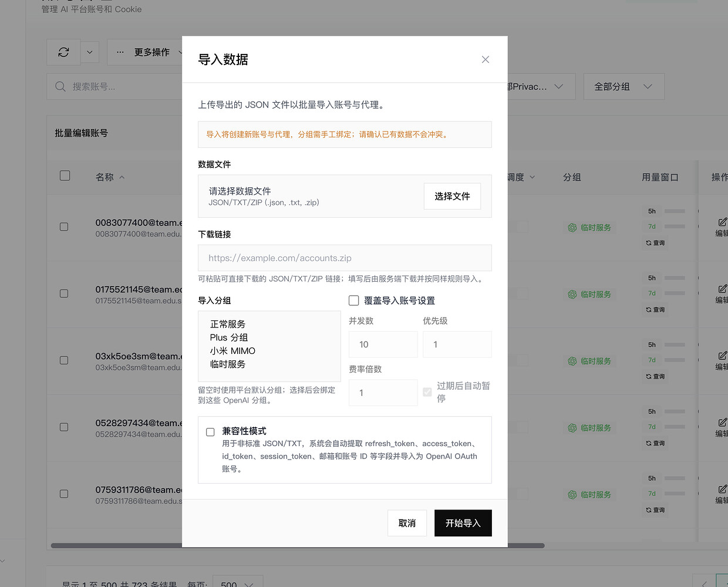The image size is (728, 587).
Task: Click 查询 in the 0759311786 row
Action: [x=656, y=510]
